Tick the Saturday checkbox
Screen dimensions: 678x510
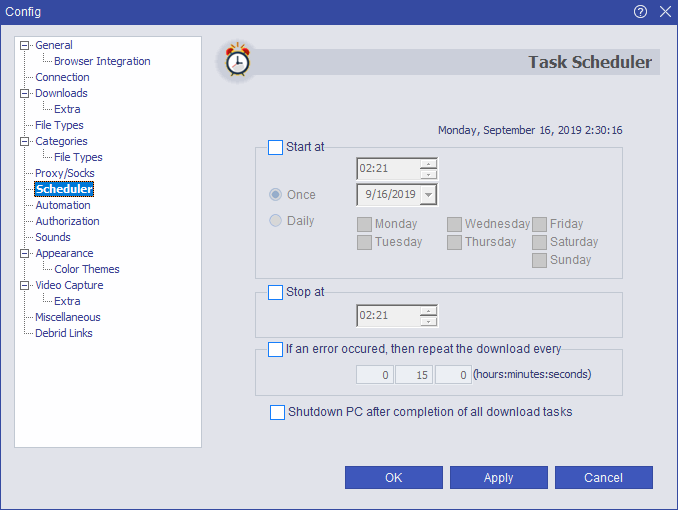tap(539, 242)
